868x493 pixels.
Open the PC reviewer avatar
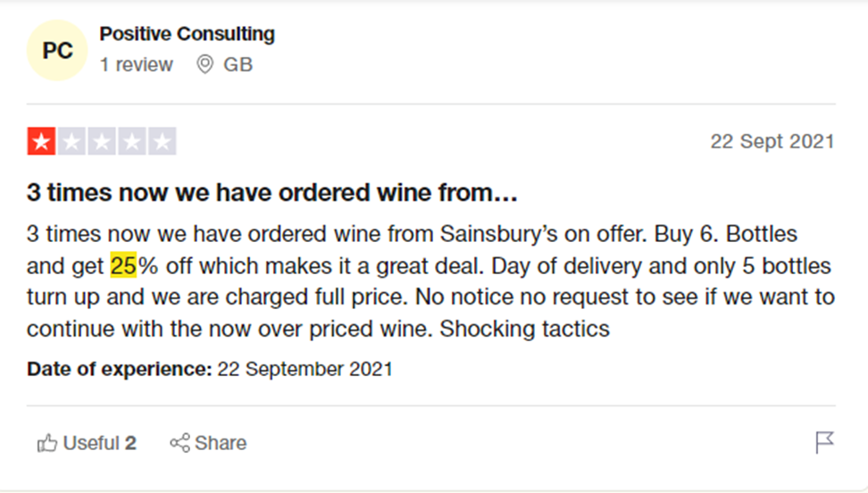tap(57, 50)
